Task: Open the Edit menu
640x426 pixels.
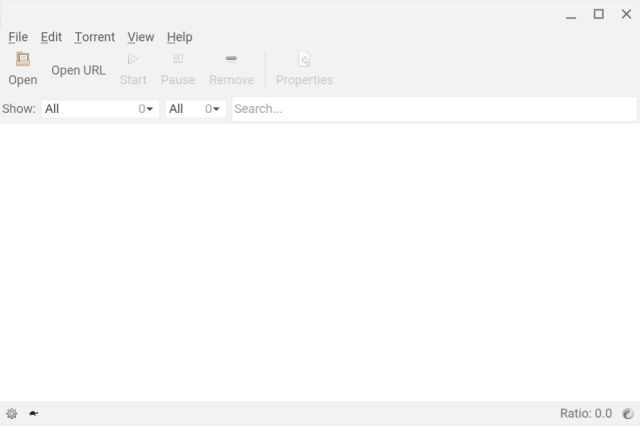Action: tap(51, 37)
